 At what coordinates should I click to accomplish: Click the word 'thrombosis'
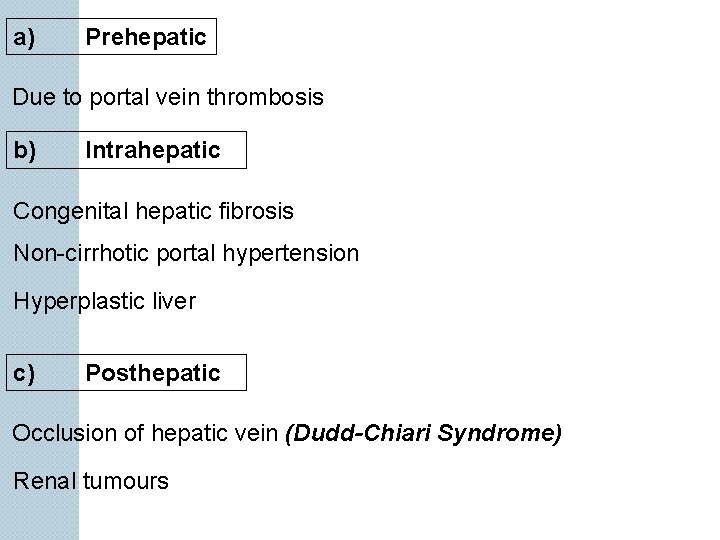[x=265, y=97]
